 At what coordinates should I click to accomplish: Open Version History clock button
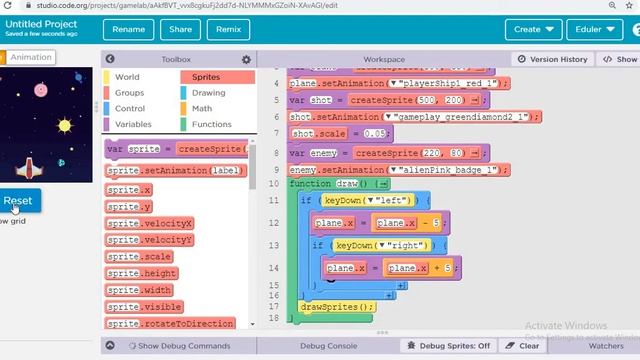pos(552,59)
